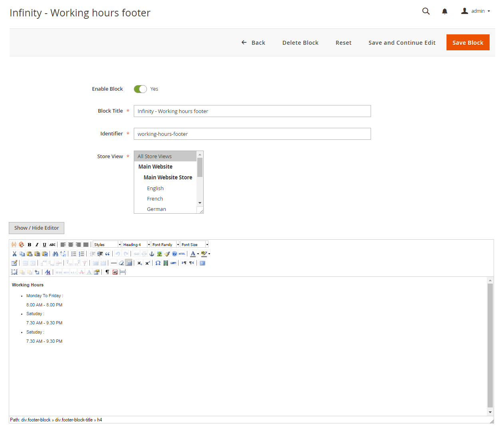This screenshot has height=427, width=504.
Task: Open the Font Family dropdown
Action: [x=165, y=244]
